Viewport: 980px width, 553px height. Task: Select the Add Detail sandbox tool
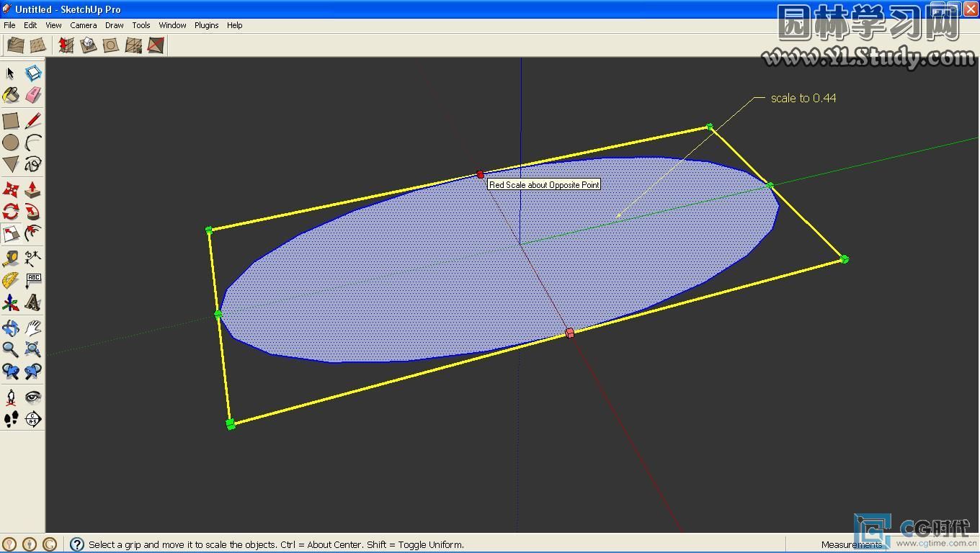pyautogui.click(x=133, y=45)
